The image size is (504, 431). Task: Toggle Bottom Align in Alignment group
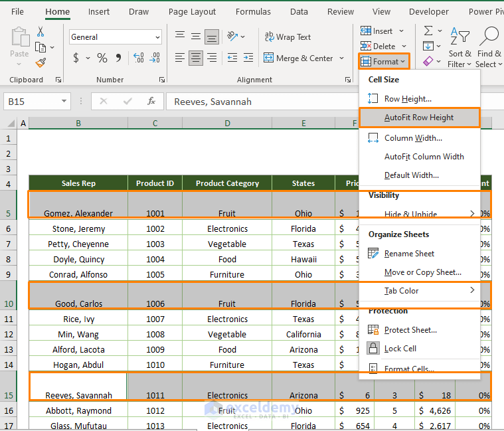212,37
